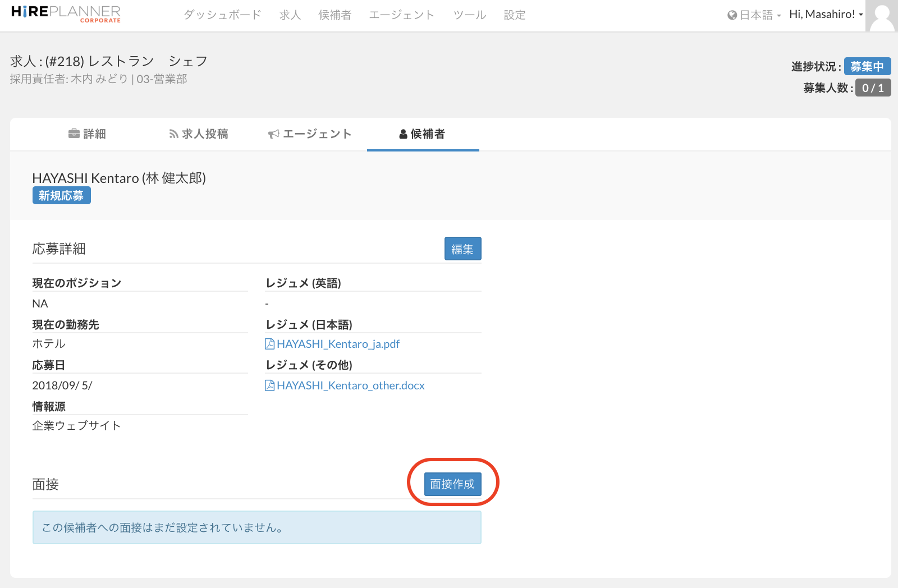
Task: Click the PDF icon beside HAYASHI_Kentaro_ja.pdf
Action: pos(269,344)
